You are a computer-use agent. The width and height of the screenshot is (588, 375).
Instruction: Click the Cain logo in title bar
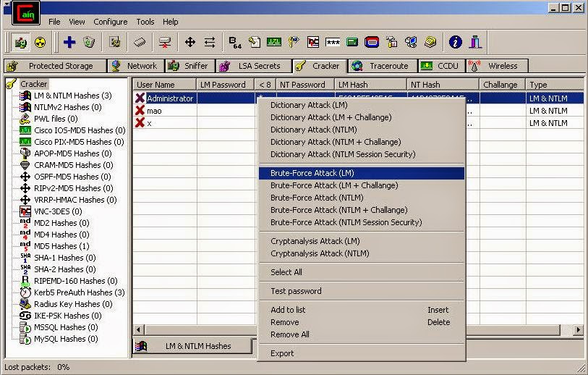[x=26, y=14]
